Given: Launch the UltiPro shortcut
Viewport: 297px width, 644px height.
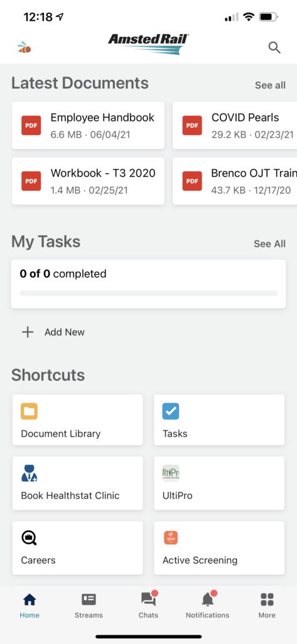Looking at the screenshot, I should [219, 483].
